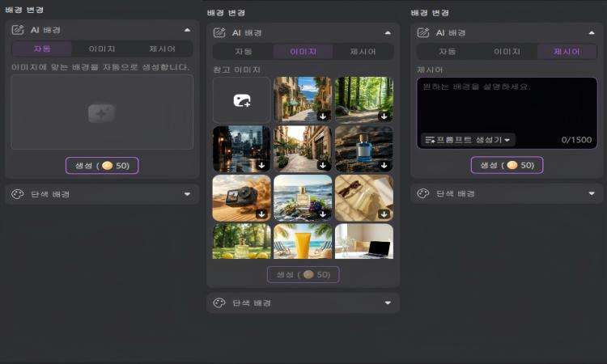Screen dimensions: 607x364
Task: Select 제시어 tab in left panel
Action: (162, 49)
